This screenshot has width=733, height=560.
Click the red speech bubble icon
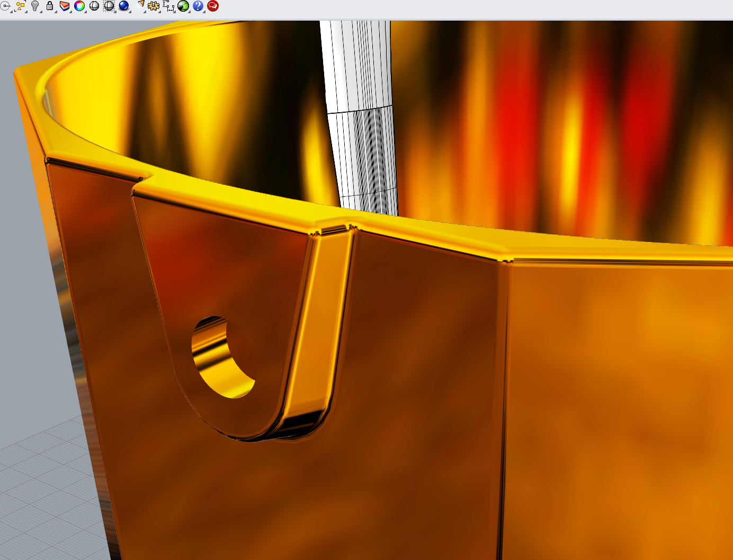click(x=213, y=6)
